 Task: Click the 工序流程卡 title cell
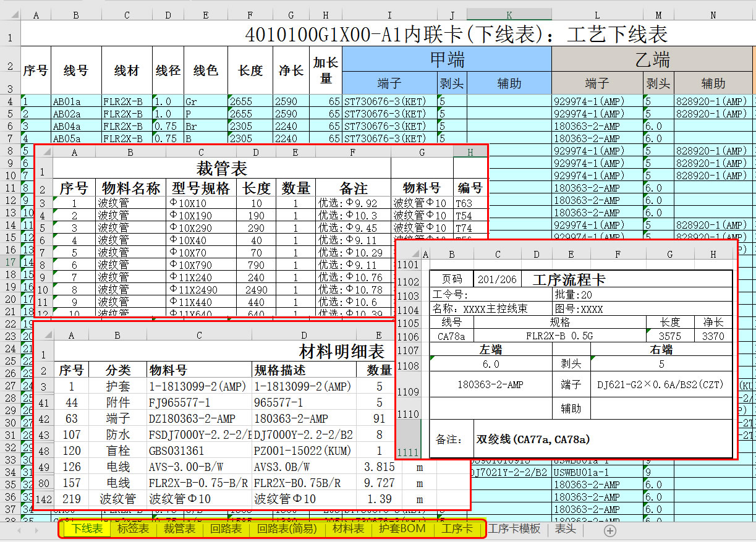[x=569, y=279]
